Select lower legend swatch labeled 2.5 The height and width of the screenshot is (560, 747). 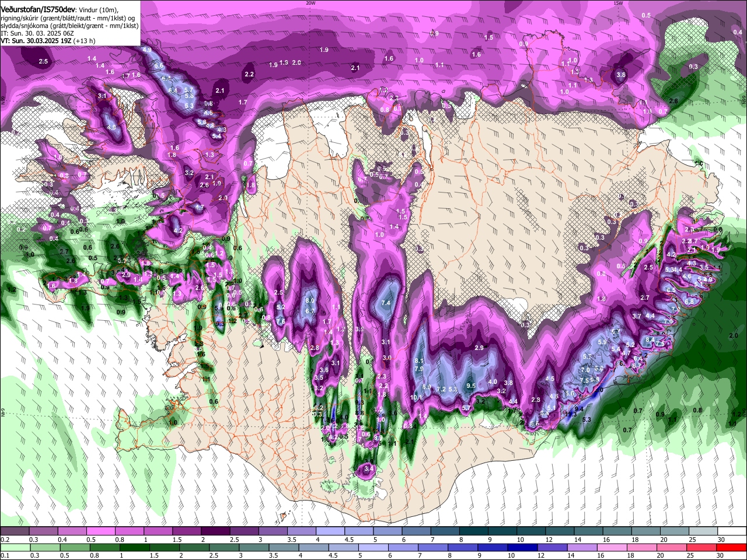pos(224,547)
